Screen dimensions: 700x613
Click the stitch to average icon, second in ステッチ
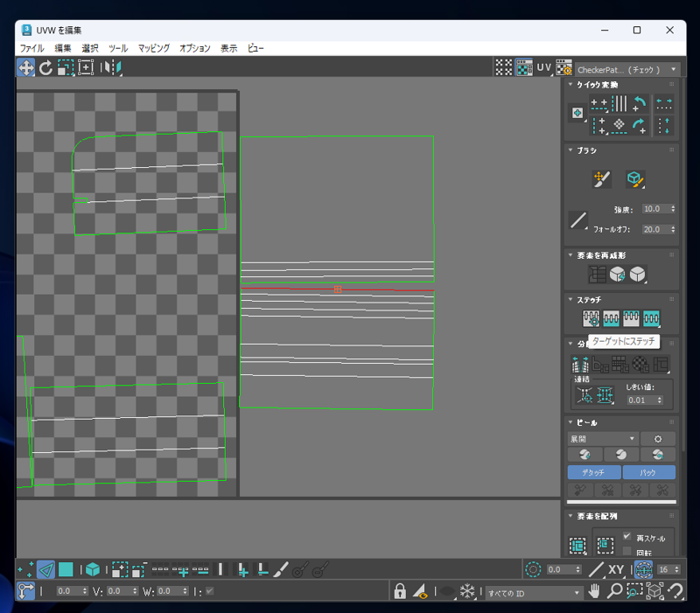[611, 318]
